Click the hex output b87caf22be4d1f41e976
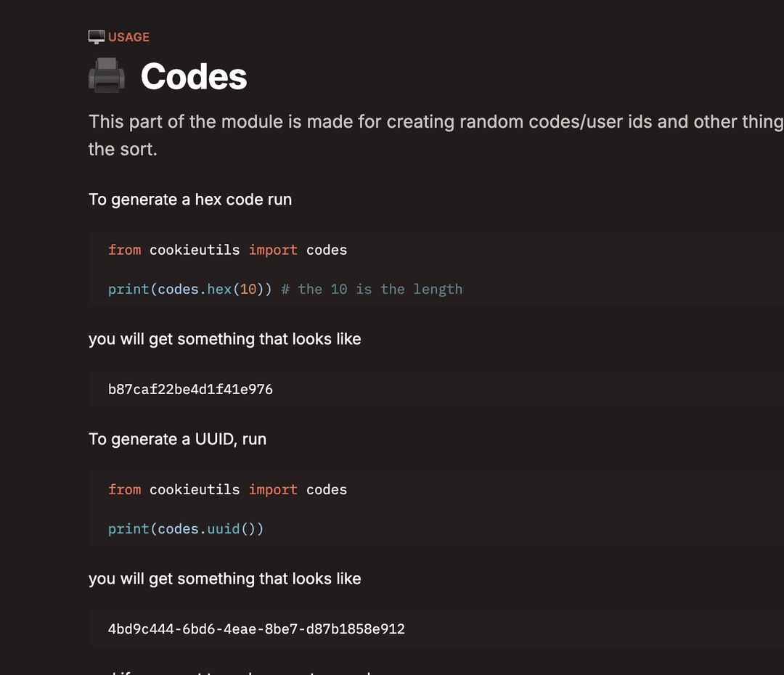Viewport: 784px width, 675px height. [190, 389]
